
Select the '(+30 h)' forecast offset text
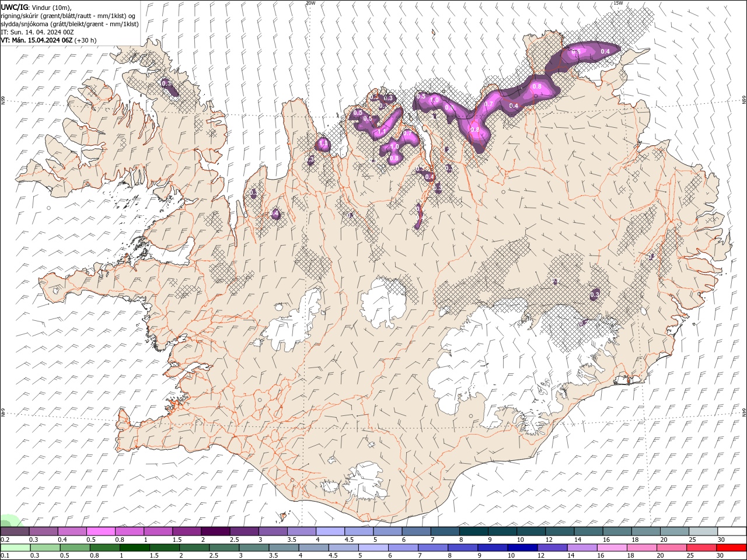click(86, 40)
